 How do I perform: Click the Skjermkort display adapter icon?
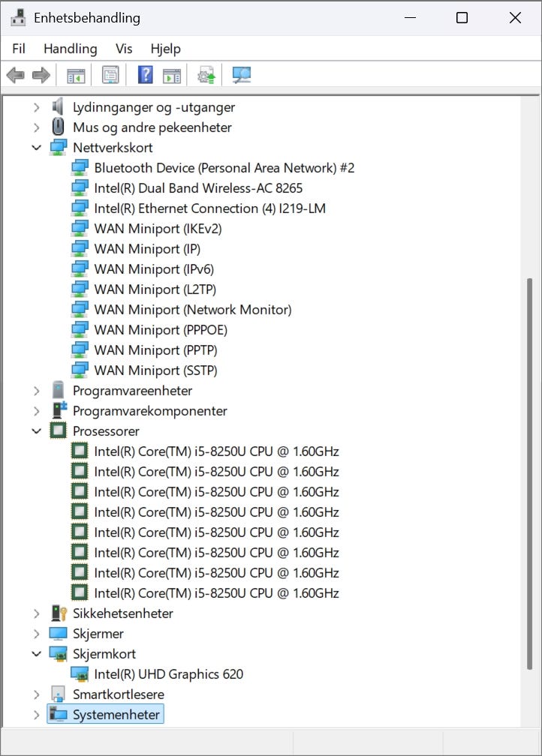[59, 654]
